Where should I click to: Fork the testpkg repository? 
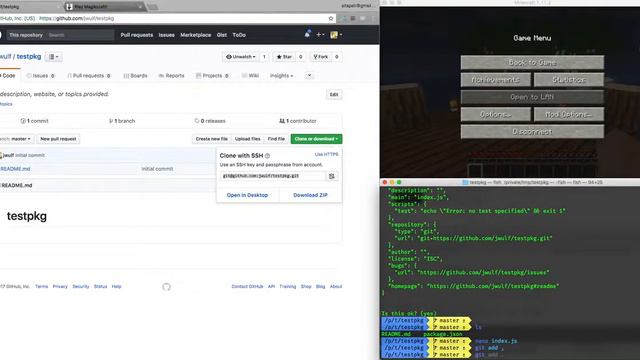click(320, 57)
